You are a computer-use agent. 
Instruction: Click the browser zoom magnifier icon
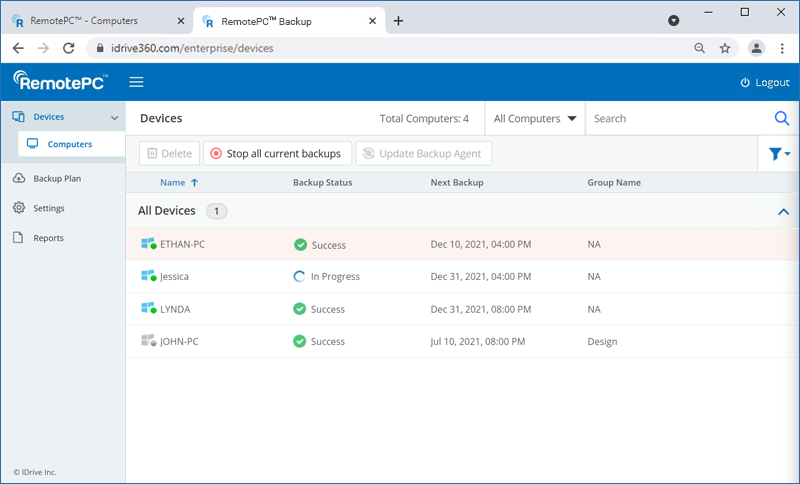click(x=700, y=48)
